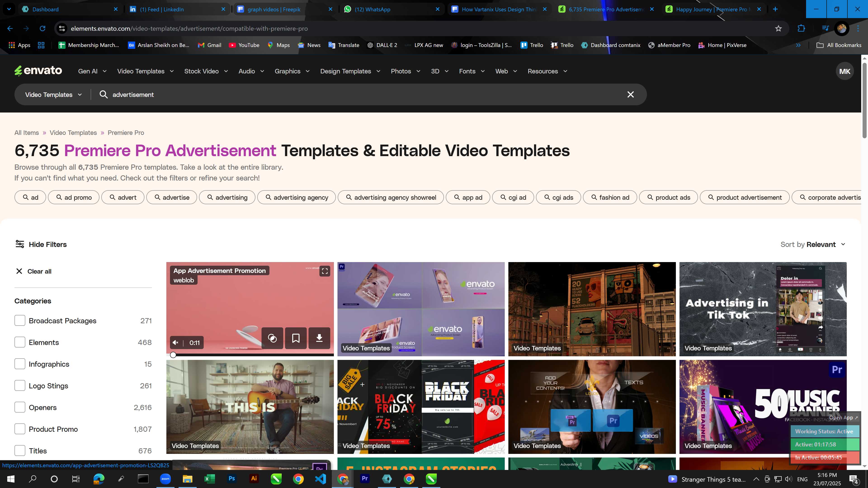Select the ad promo search suggestion
Image resolution: width=868 pixels, height=488 pixels.
point(74,197)
